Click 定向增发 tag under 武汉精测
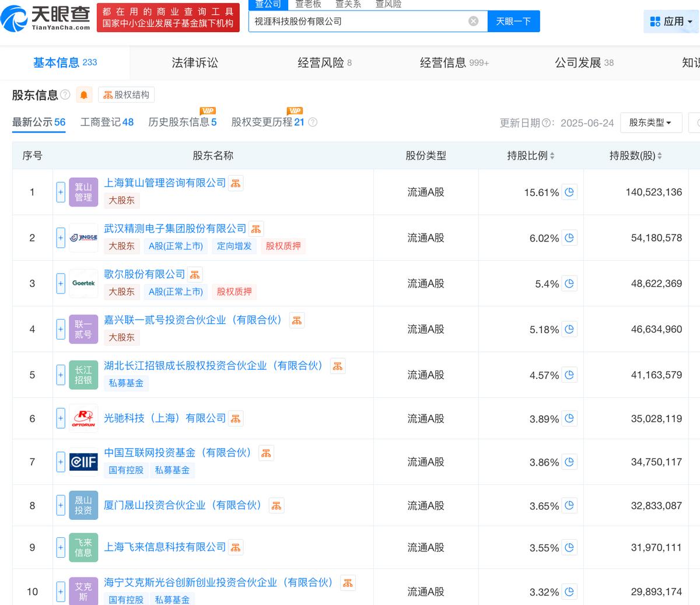Image resolution: width=700 pixels, height=605 pixels. tap(234, 246)
